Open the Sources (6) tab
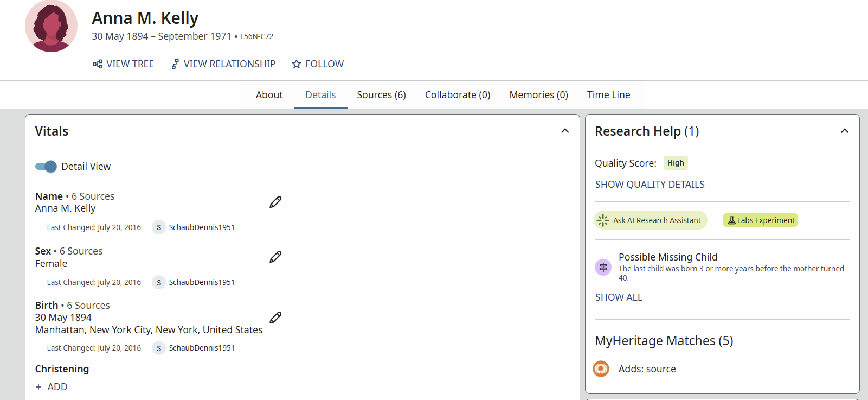 pos(381,95)
